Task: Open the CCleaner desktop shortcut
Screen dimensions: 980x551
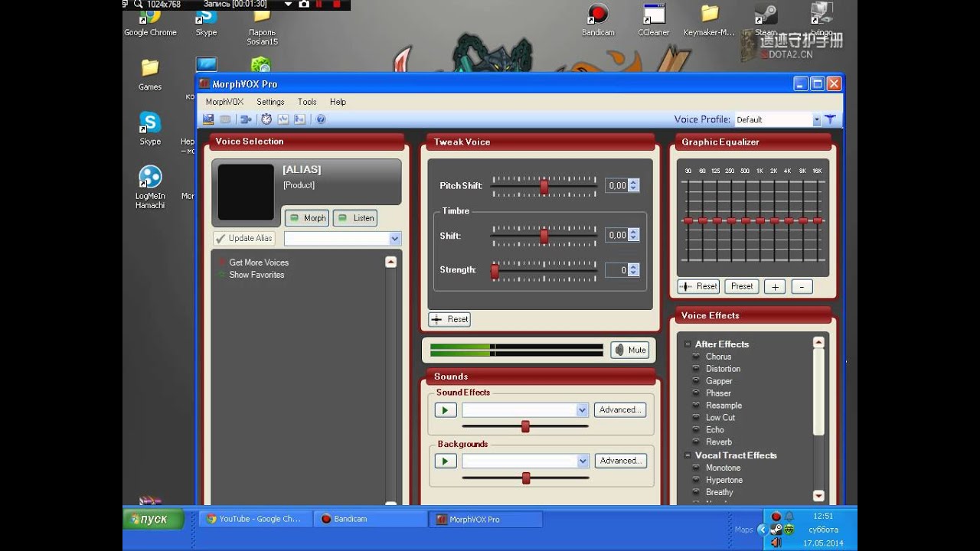Action: click(x=654, y=21)
